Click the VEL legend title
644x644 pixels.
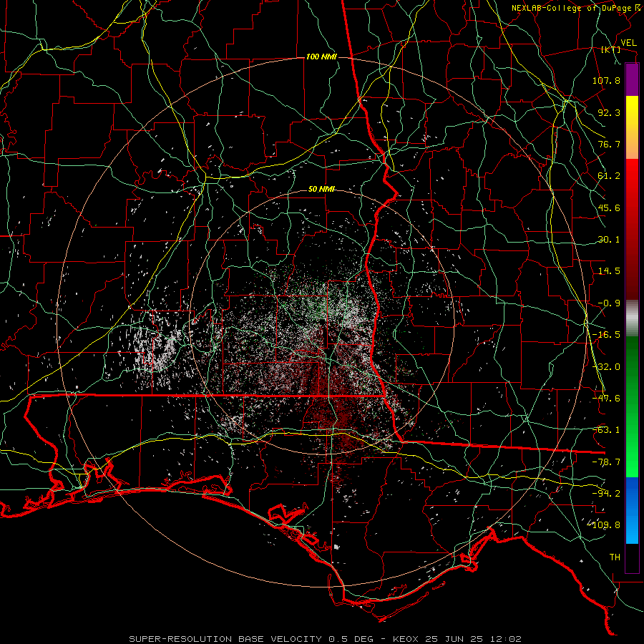coord(629,43)
